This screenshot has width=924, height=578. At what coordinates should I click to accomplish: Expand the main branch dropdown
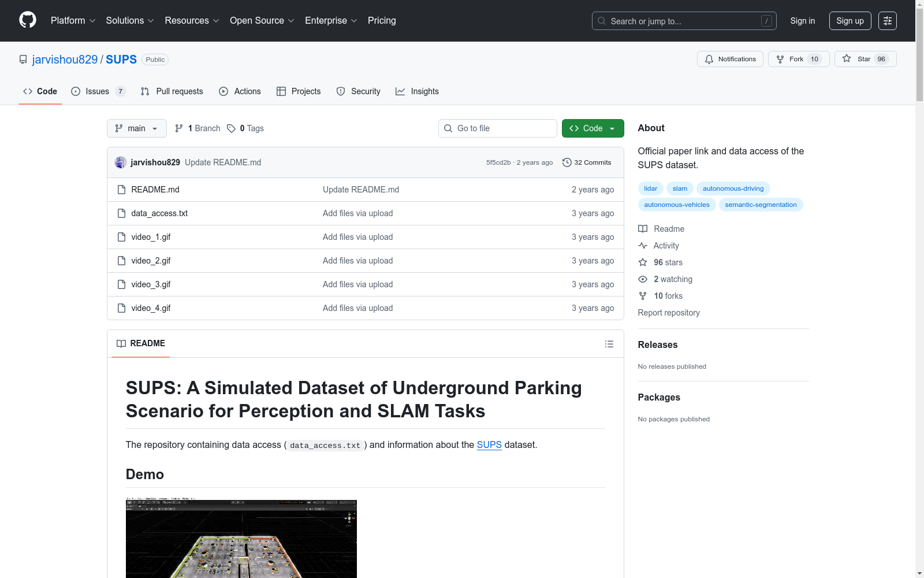point(136,128)
